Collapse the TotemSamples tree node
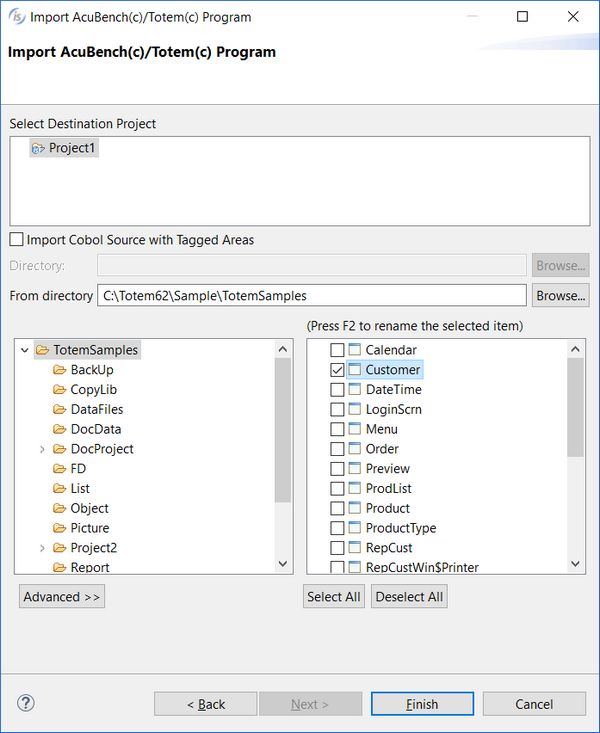The width and height of the screenshot is (600, 733). pyautogui.click(x=25, y=350)
